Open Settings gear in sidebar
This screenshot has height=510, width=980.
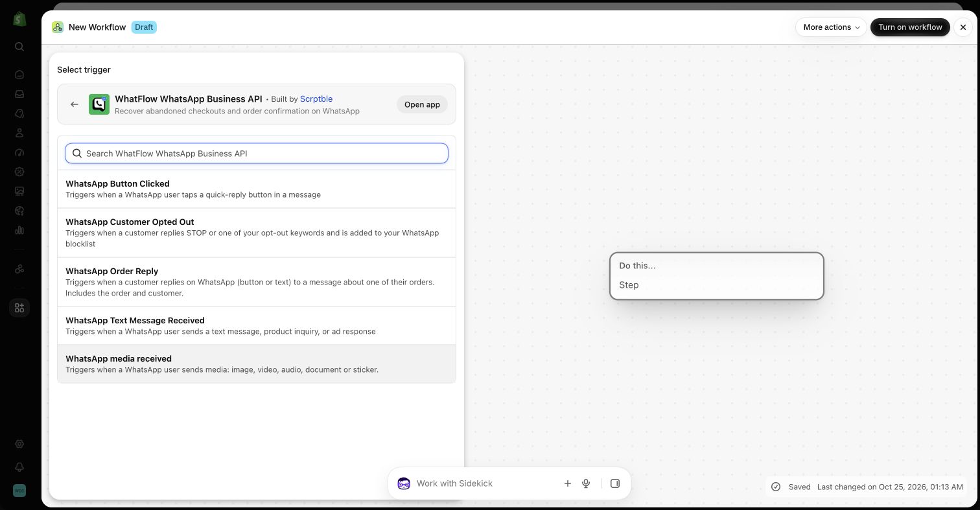coord(19,445)
